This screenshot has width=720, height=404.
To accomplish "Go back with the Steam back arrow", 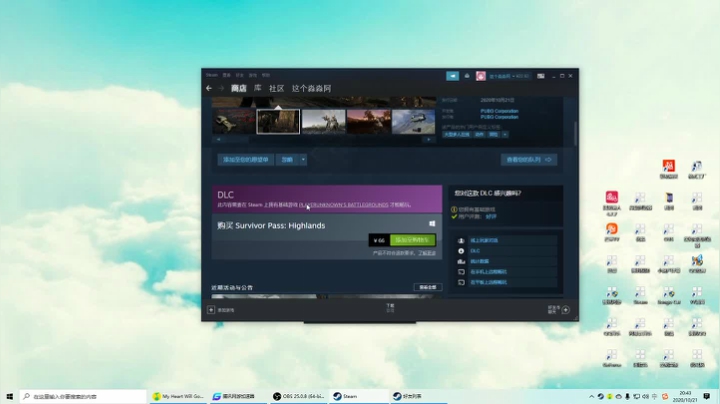I will pos(209,88).
